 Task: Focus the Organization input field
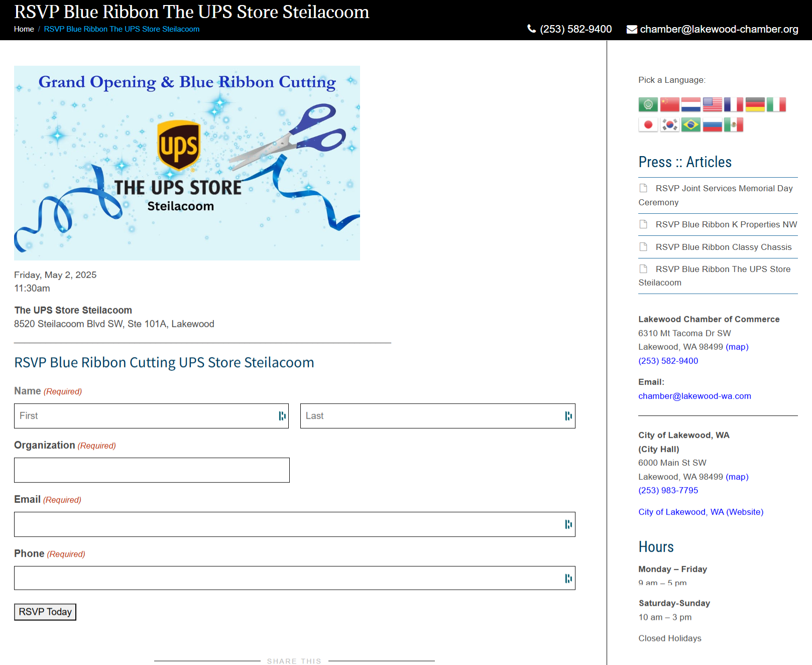pyautogui.click(x=152, y=470)
